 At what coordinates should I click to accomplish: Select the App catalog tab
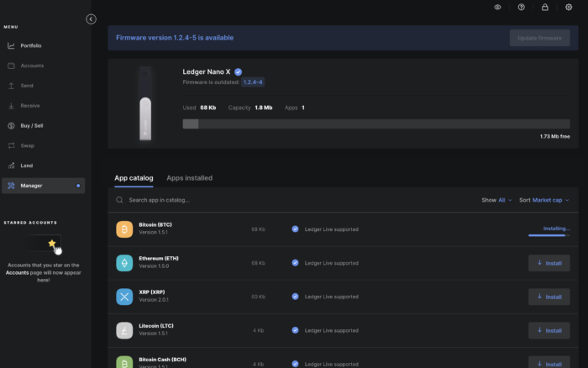[x=134, y=178]
